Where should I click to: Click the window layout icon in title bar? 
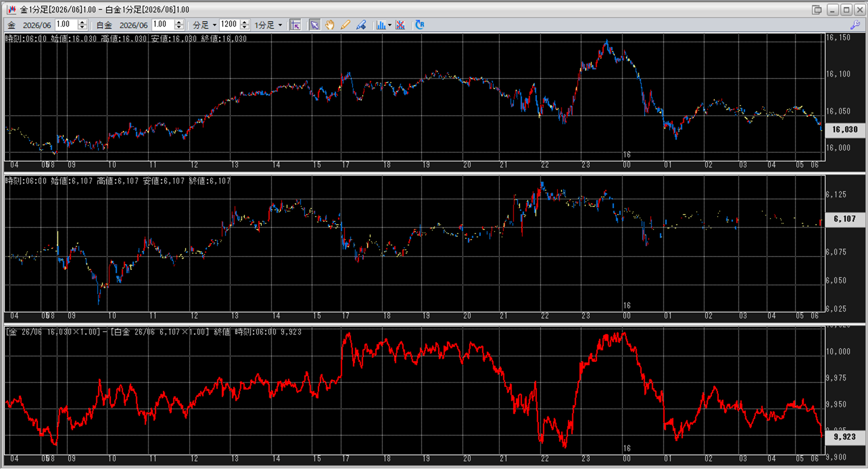pyautogui.click(x=817, y=10)
